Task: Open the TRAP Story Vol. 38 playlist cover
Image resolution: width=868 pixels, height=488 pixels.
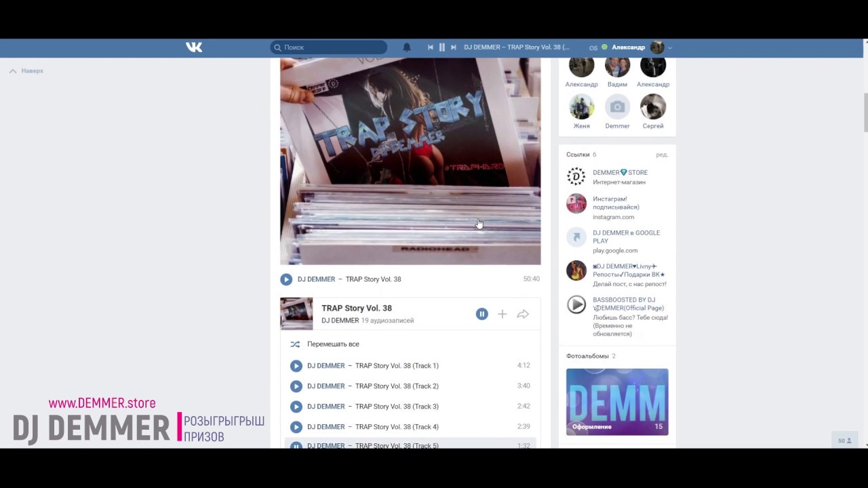Action: point(296,314)
